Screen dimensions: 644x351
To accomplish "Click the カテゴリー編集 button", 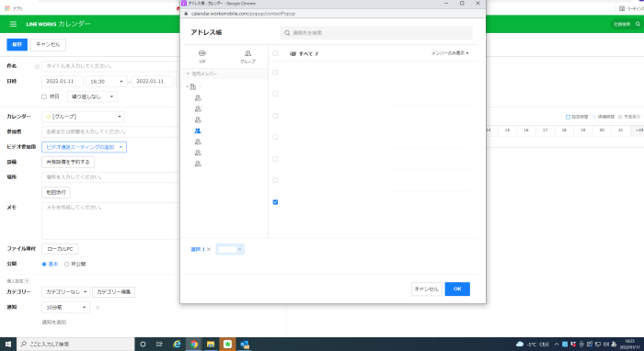I will click(x=114, y=292).
